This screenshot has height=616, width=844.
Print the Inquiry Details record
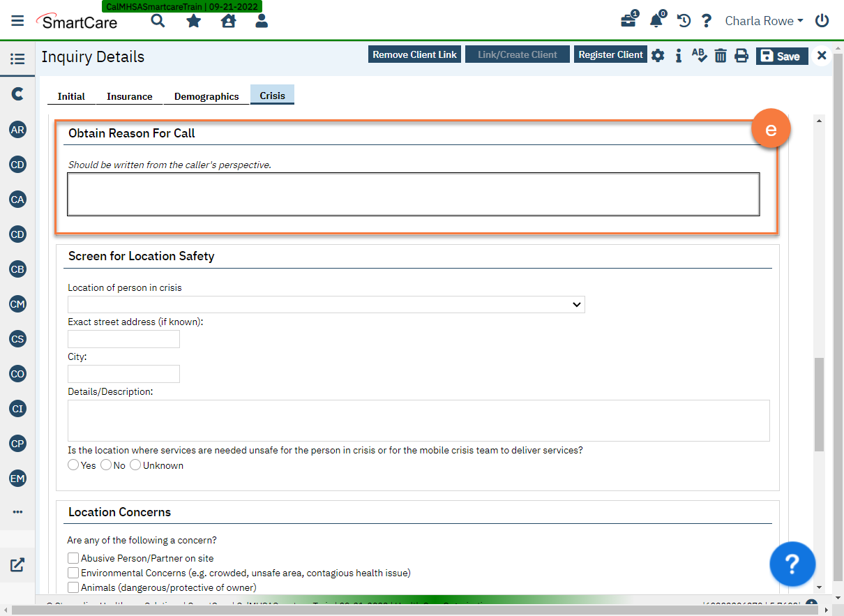click(741, 55)
